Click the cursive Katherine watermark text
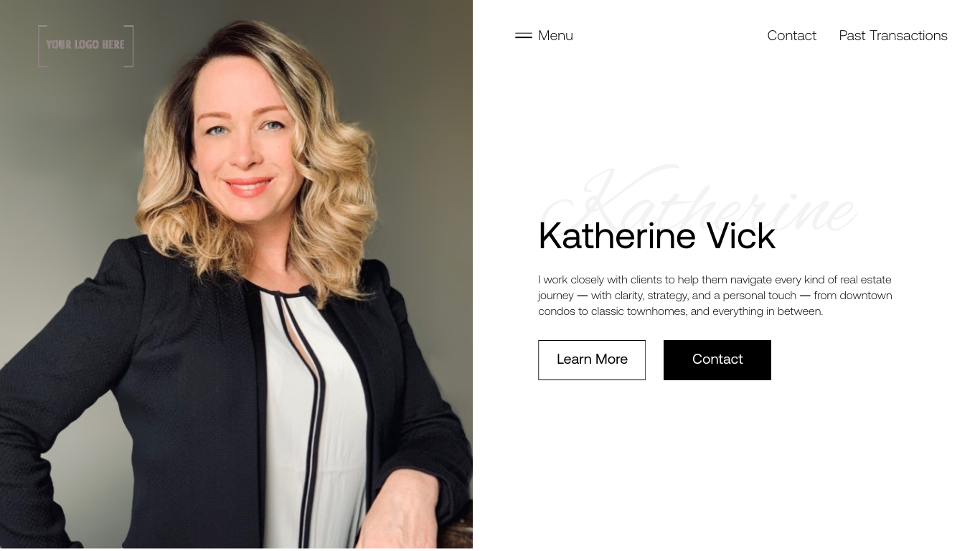The height and width of the screenshot is (551, 980). (699, 201)
